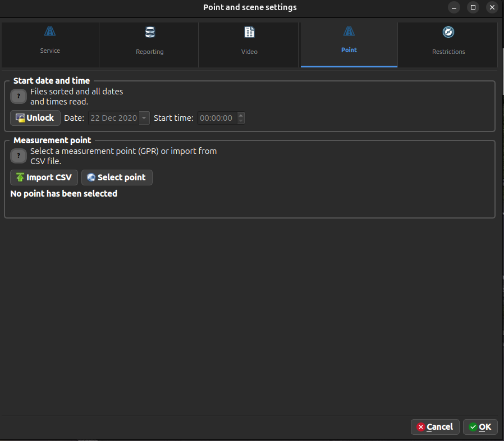Close the Point and scene settings dialog
The width and height of the screenshot is (504, 441).
(492, 7)
